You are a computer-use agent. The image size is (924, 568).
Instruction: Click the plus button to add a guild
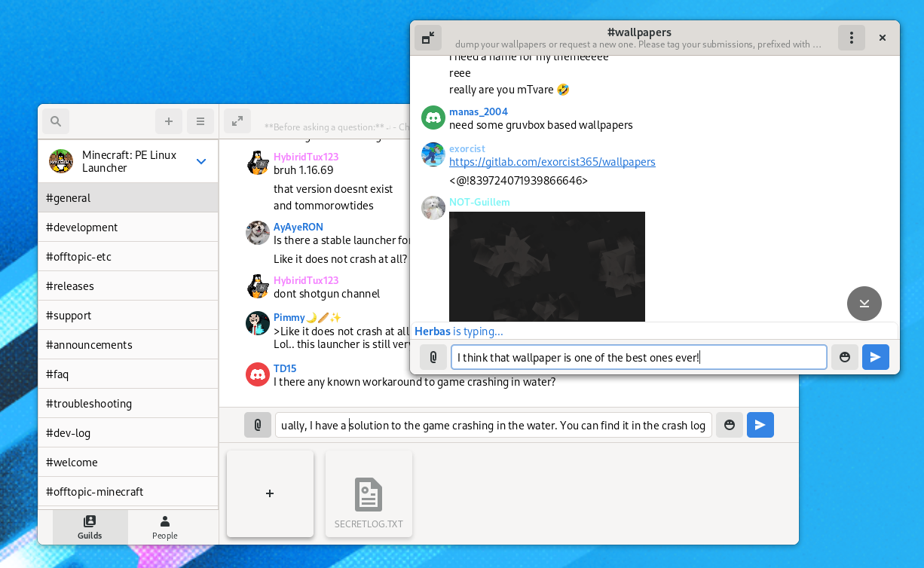pyautogui.click(x=169, y=121)
